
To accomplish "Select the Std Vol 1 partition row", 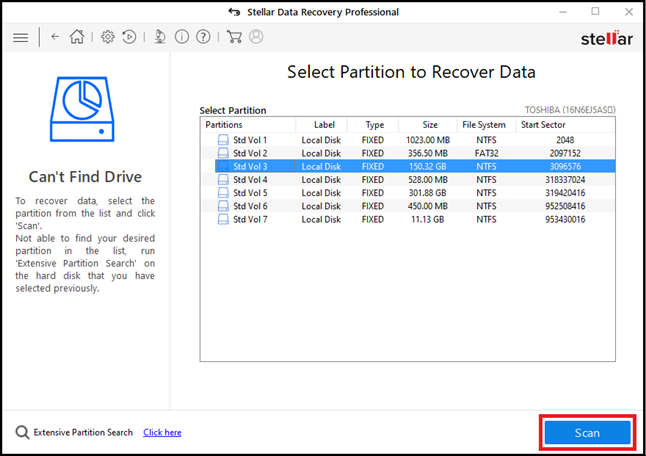I will (x=408, y=140).
